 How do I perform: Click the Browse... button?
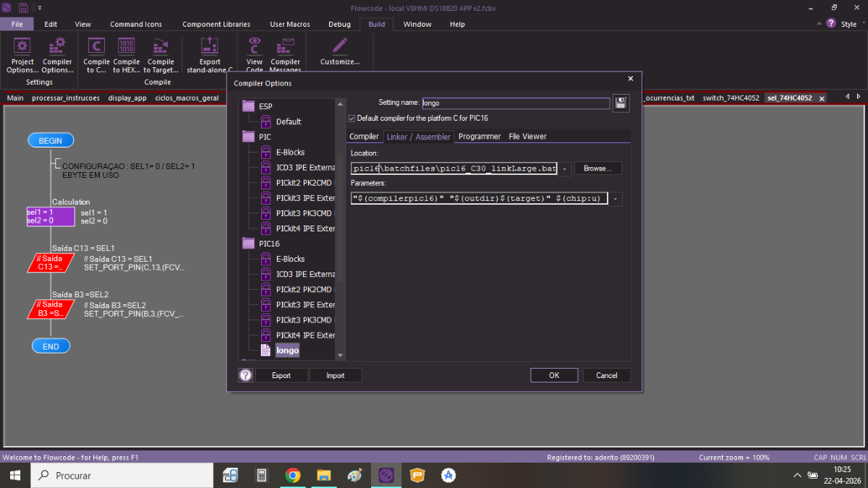(597, 168)
